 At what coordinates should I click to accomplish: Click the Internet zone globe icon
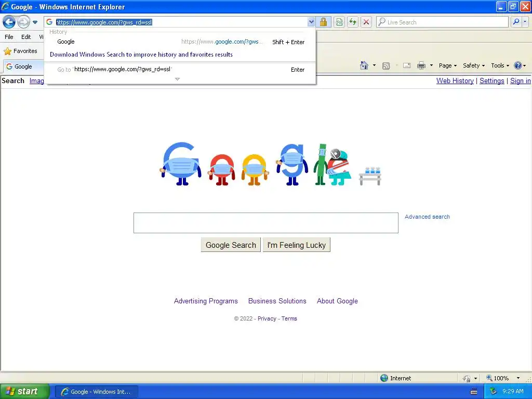[384, 378]
